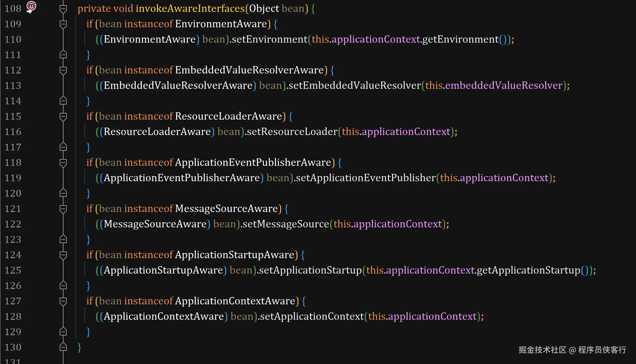Collapse the MessageSourceAware if-block at line 121
The width and height of the screenshot is (636, 364).
(x=63, y=209)
